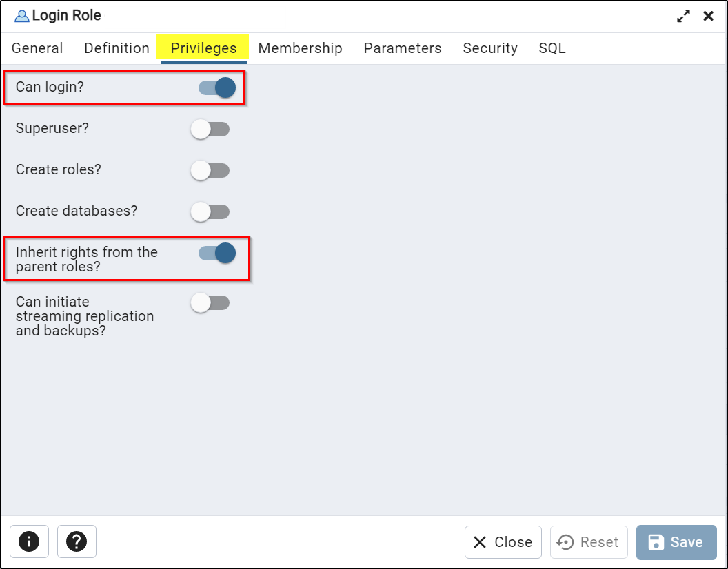The width and height of the screenshot is (728, 569).
Task: Click the Login Role user icon in title
Action: [21, 17]
